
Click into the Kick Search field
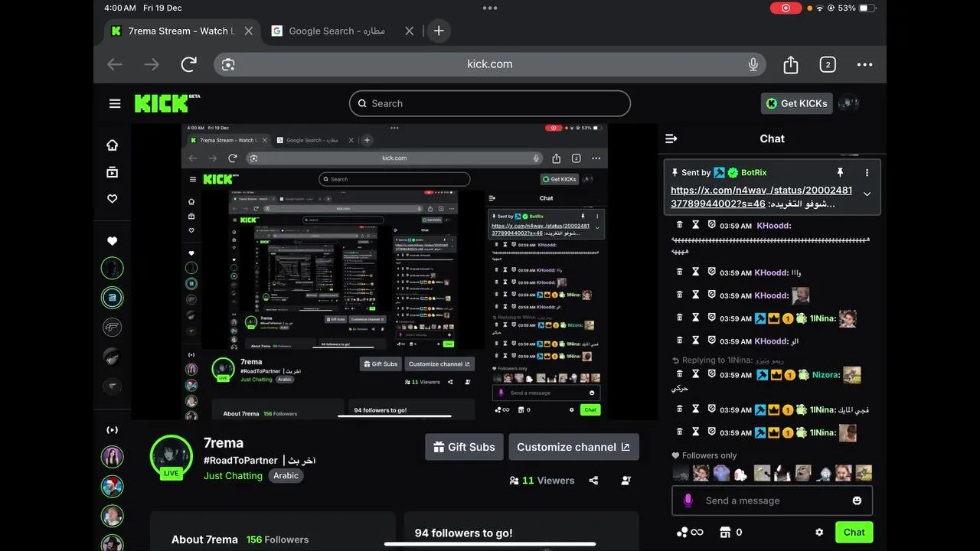coord(490,103)
